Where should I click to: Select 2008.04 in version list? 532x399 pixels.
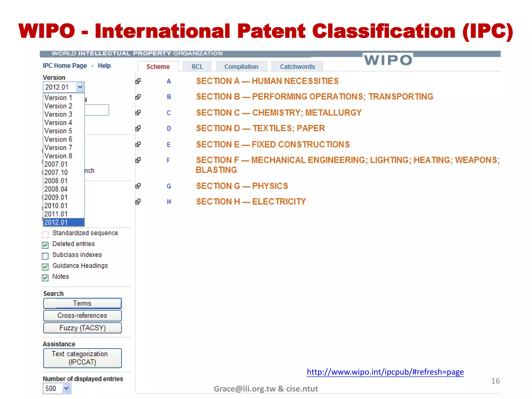pyautogui.click(x=64, y=189)
